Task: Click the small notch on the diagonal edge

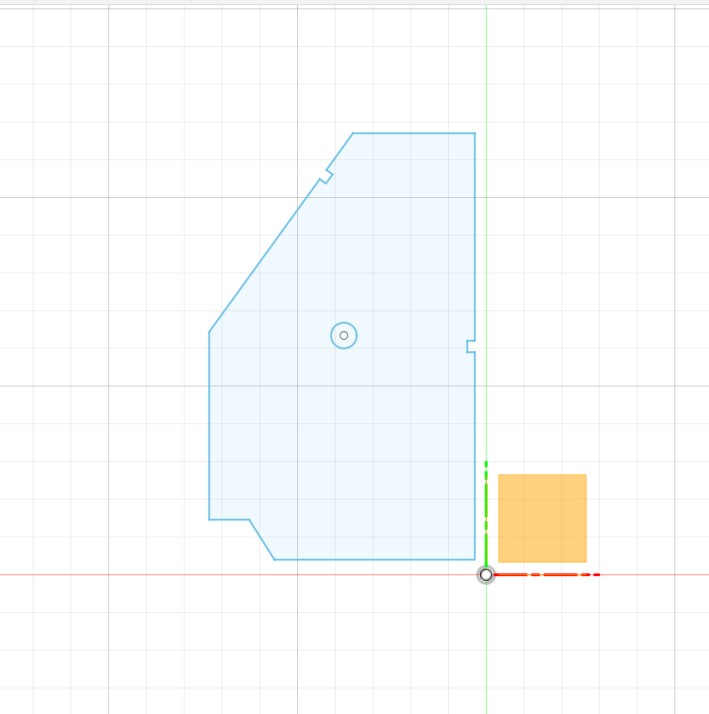Action: pyautogui.click(x=326, y=177)
